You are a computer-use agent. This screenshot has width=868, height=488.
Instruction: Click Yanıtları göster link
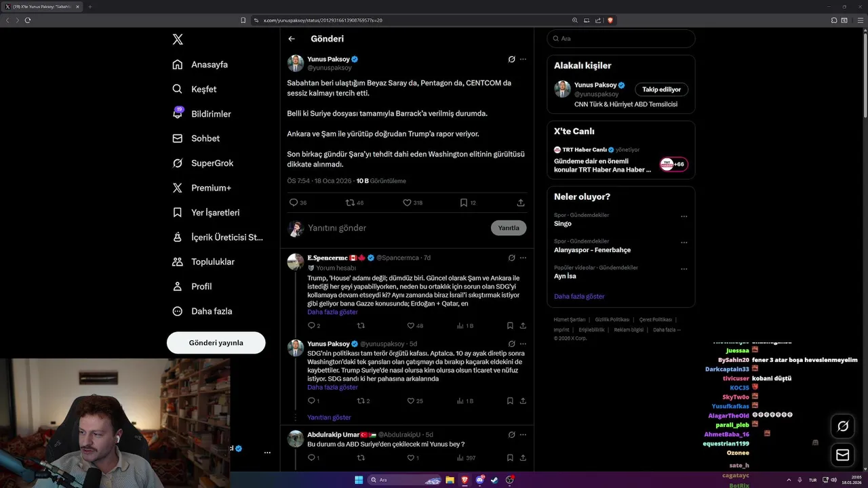[x=329, y=418]
